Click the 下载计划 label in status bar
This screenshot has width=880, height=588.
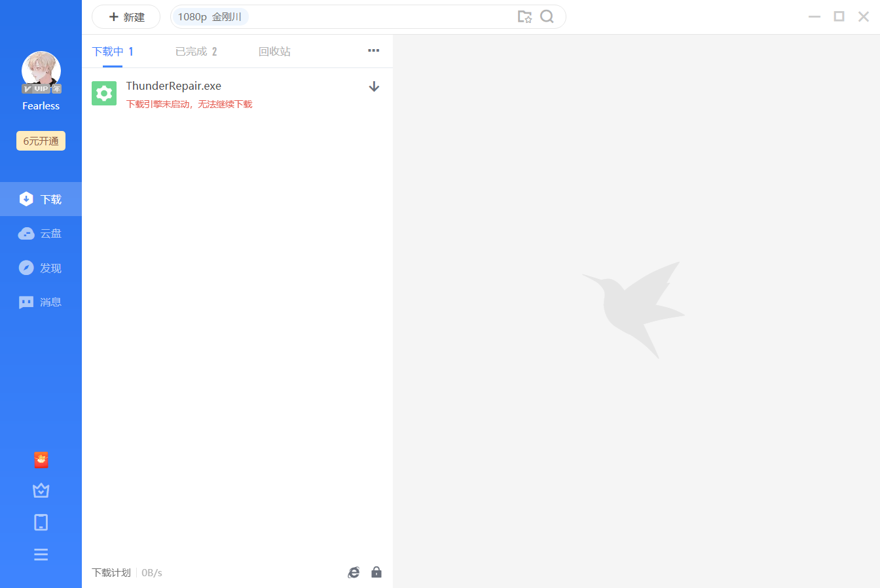pos(111,572)
